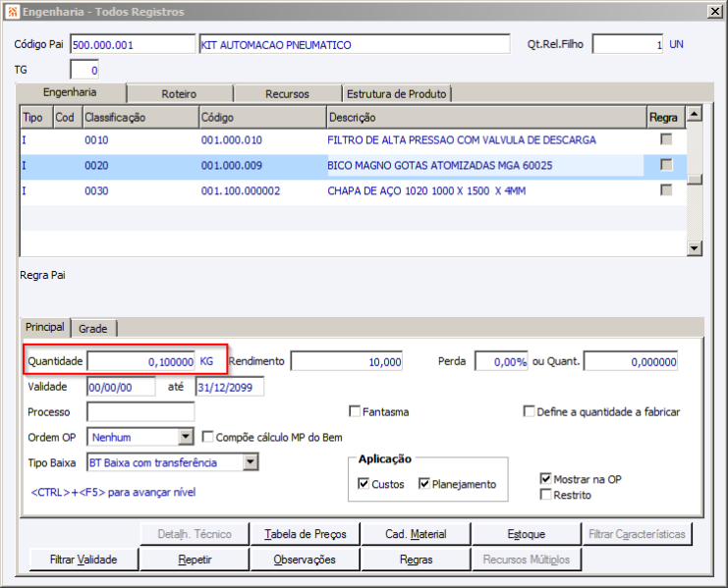This screenshot has height=588, width=728.
Task: Check Compõe cálculo MP do Bem
Action: [x=207, y=437]
